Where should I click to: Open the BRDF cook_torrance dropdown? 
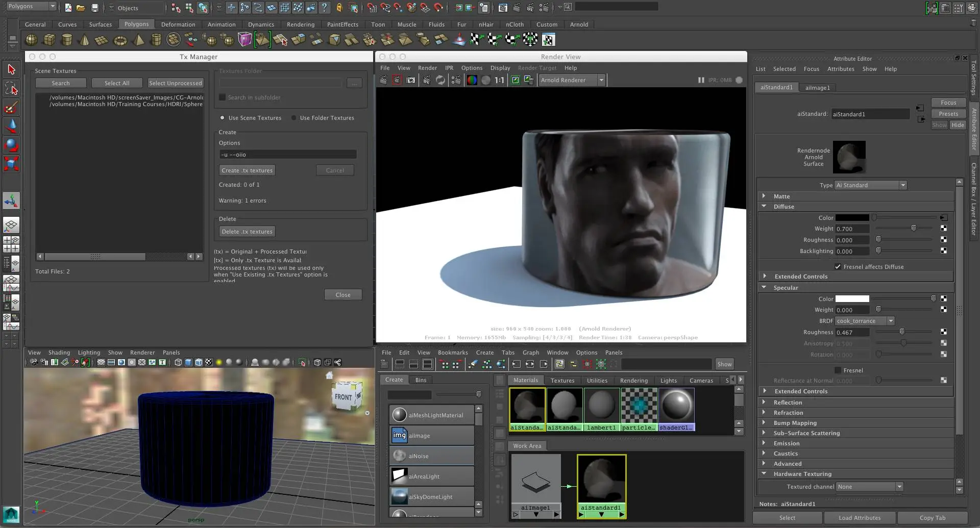click(865, 321)
